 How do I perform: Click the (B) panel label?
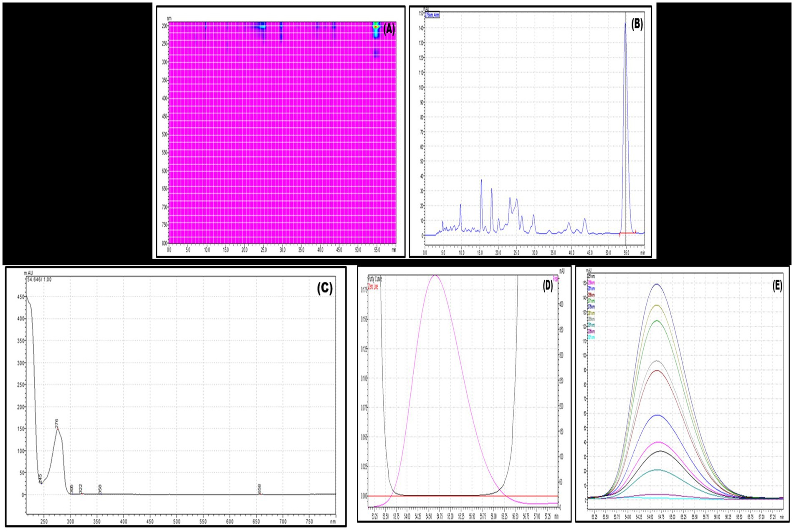[x=637, y=24]
